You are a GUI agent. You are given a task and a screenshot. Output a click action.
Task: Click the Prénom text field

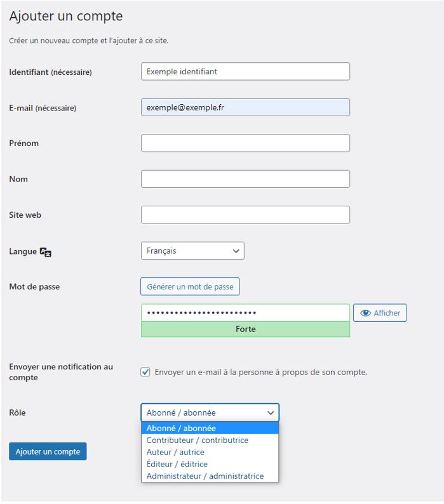245,143
